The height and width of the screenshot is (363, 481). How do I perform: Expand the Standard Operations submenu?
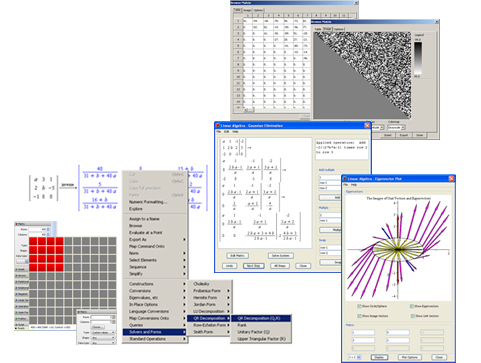point(155,339)
